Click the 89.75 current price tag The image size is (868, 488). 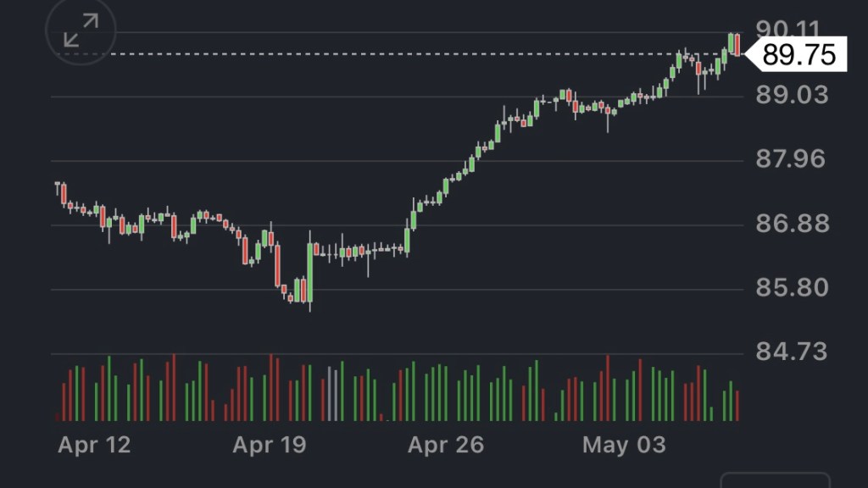[x=798, y=55]
